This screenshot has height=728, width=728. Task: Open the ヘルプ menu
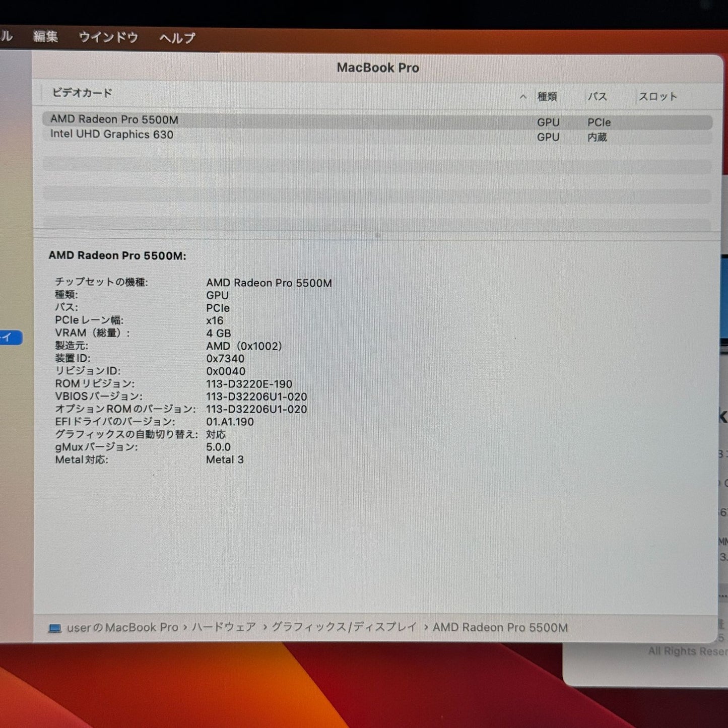point(177,38)
